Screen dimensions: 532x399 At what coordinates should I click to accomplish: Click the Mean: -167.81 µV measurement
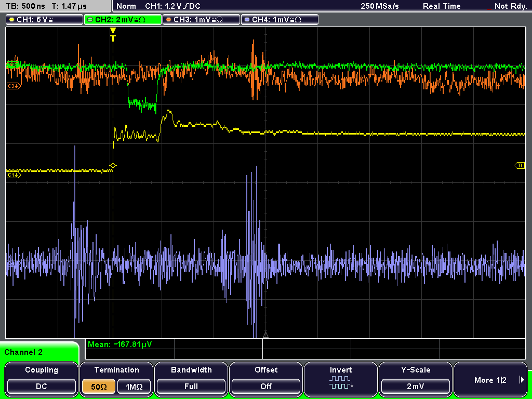click(120, 344)
